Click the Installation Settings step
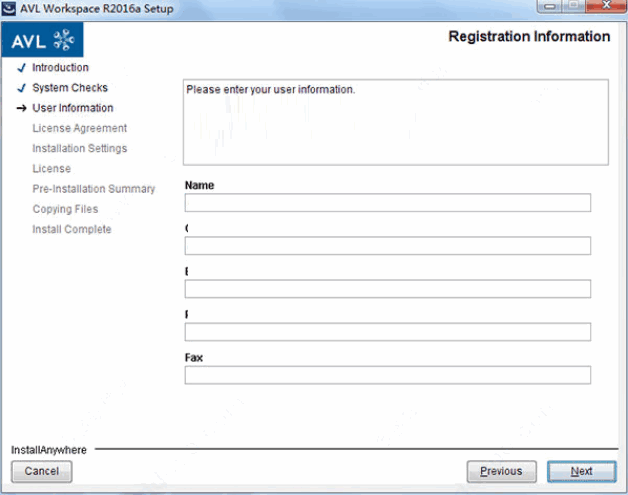 pos(79,149)
